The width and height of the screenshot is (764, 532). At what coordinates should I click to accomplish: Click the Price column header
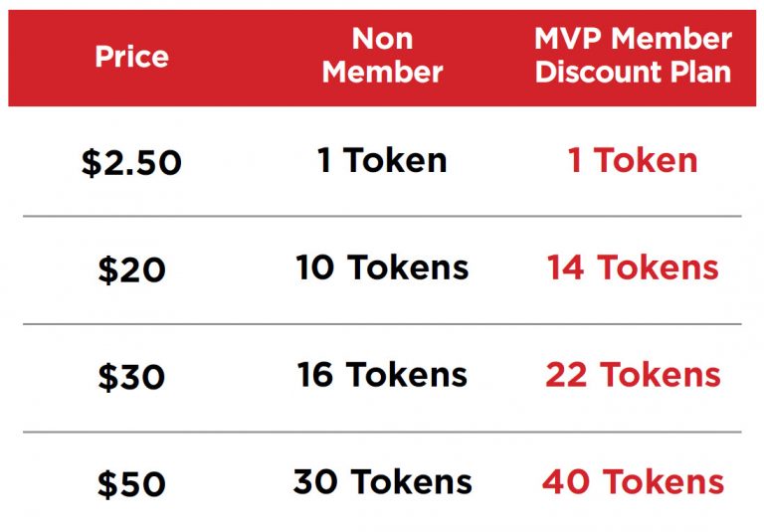click(x=132, y=57)
